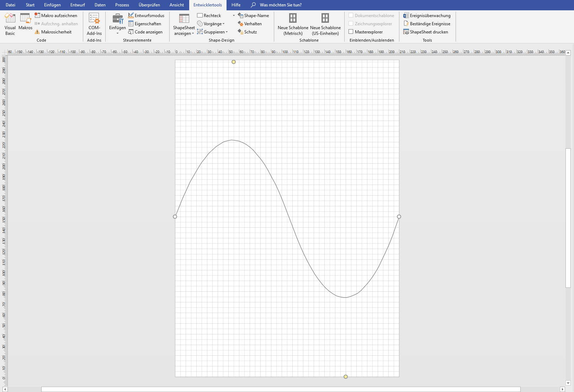Start Makro aufzeichnen recording

[x=56, y=16]
